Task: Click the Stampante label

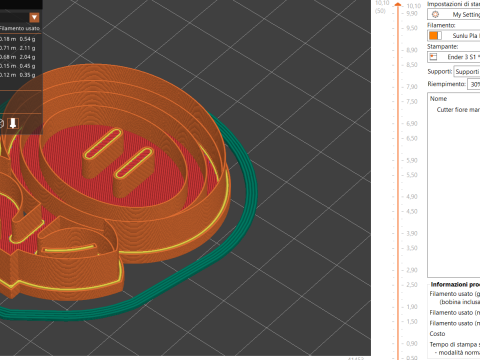Action: tap(443, 46)
